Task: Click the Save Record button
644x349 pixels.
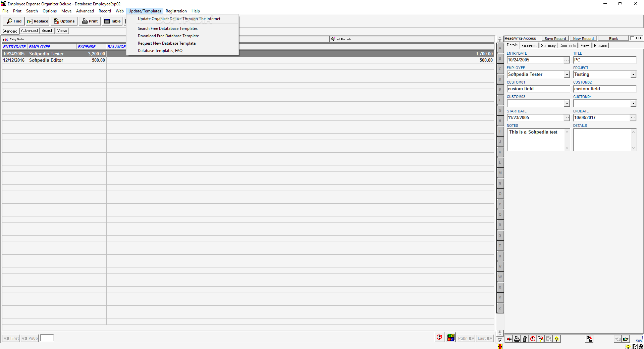Action: pyautogui.click(x=555, y=39)
